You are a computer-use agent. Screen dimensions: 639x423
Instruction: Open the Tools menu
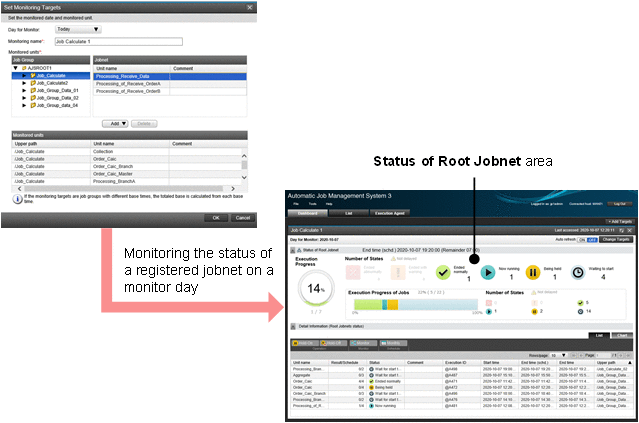pos(312,204)
